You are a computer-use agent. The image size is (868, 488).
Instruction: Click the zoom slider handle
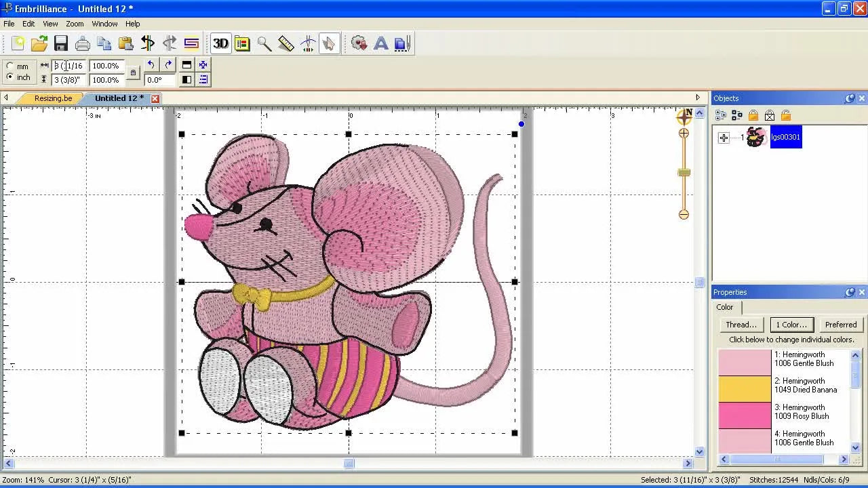pyautogui.click(x=684, y=173)
